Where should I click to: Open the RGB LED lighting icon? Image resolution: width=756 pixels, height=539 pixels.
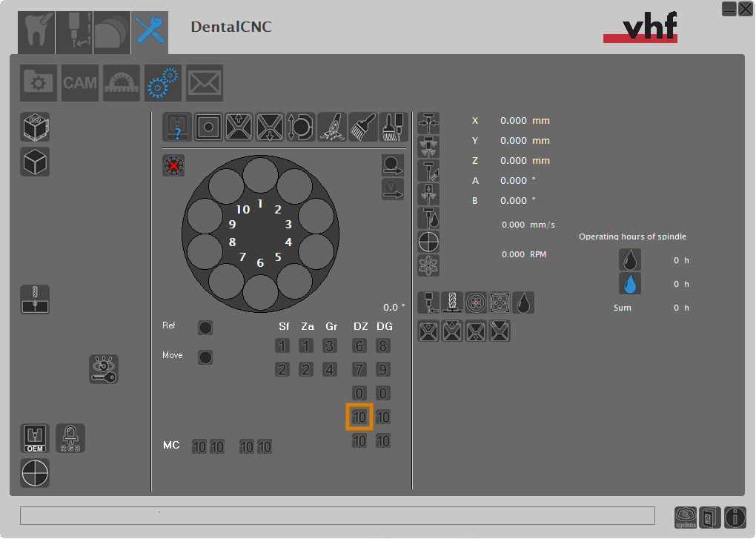(x=70, y=438)
